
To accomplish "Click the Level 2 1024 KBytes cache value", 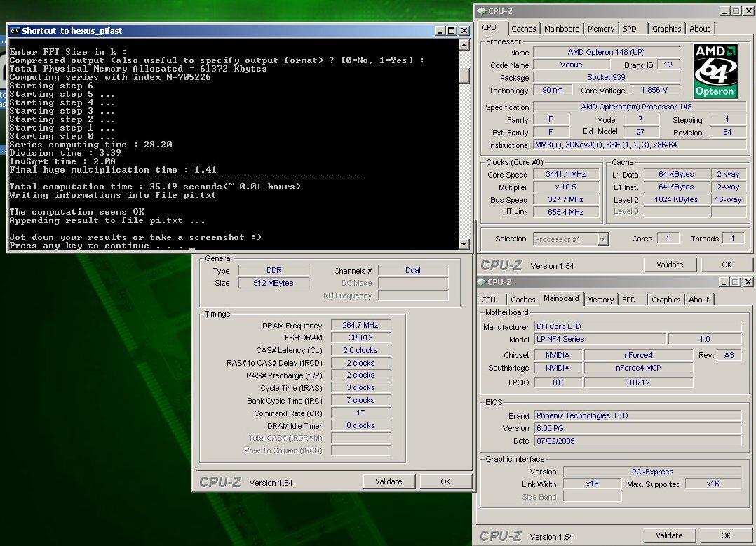I will click(676, 200).
